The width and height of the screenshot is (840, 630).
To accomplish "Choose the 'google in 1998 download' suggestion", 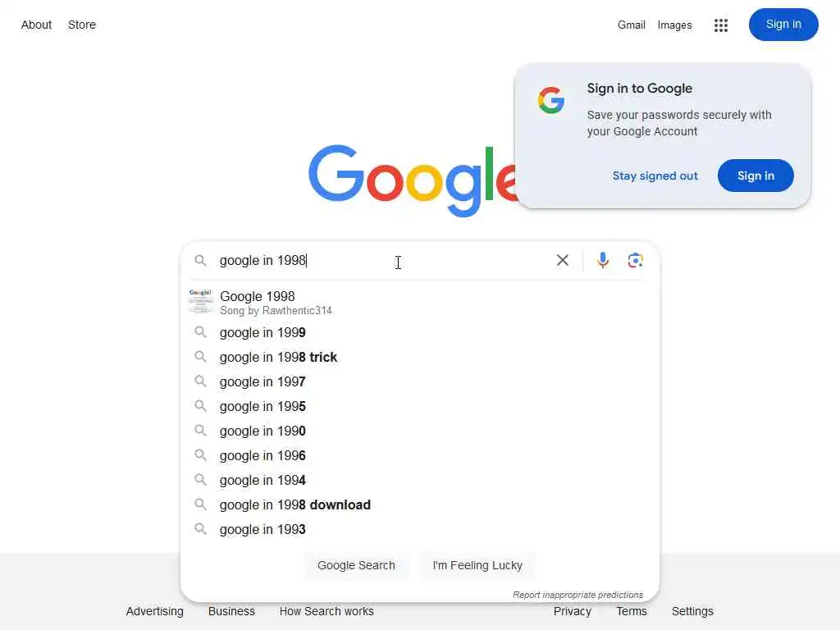I will (x=295, y=504).
